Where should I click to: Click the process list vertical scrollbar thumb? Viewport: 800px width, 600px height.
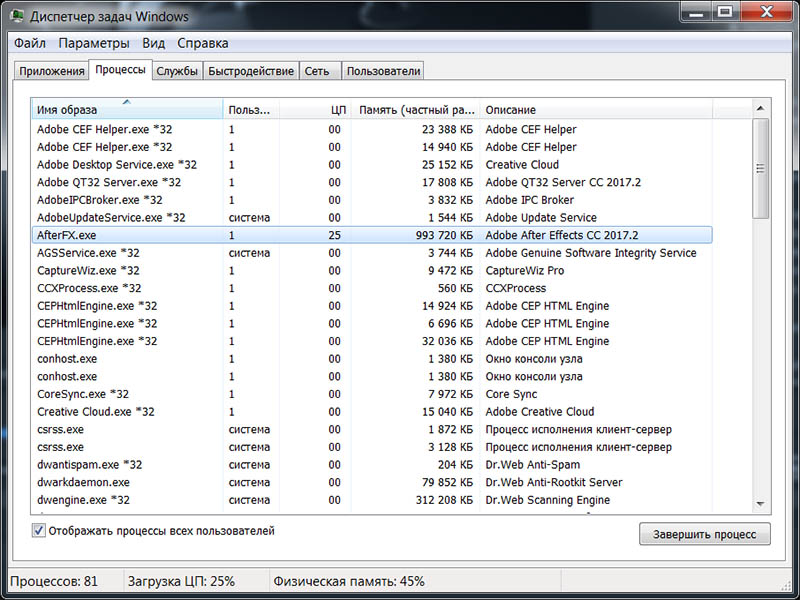click(x=760, y=169)
